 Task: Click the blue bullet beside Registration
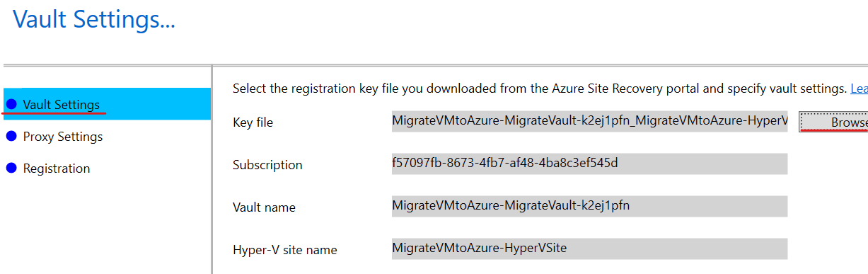pyautogui.click(x=11, y=168)
